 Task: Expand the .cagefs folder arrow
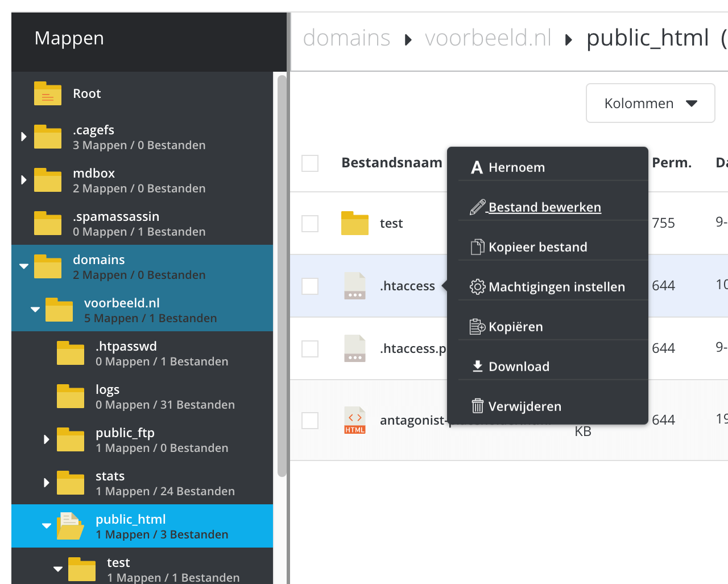coord(23,137)
